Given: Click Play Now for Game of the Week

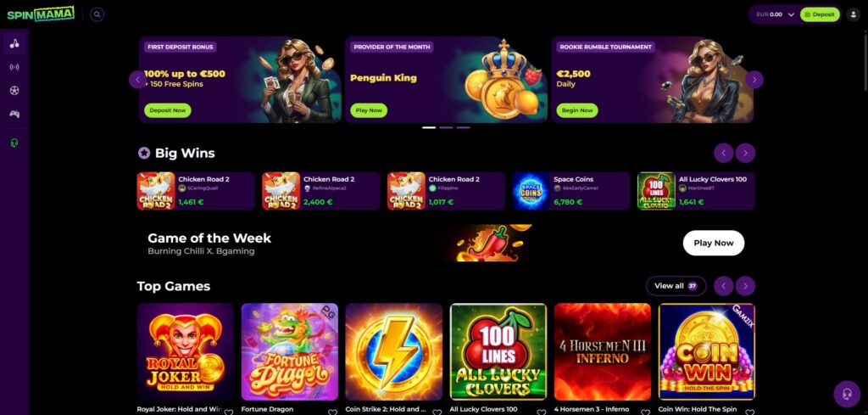Looking at the screenshot, I should click(714, 243).
